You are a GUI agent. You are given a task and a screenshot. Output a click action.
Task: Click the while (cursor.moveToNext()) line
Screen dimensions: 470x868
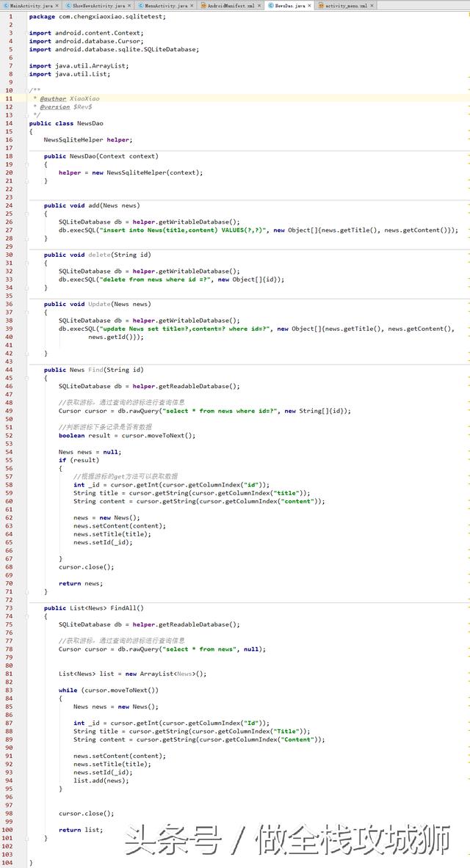pyautogui.click(x=109, y=690)
